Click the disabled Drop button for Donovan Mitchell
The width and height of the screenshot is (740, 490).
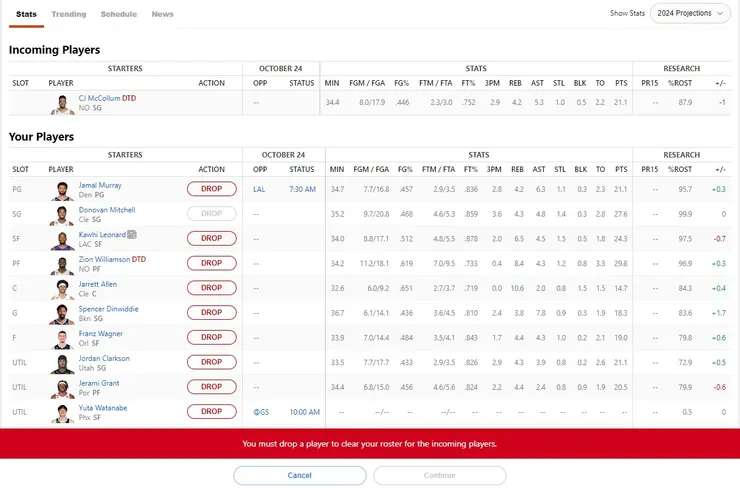(x=211, y=213)
